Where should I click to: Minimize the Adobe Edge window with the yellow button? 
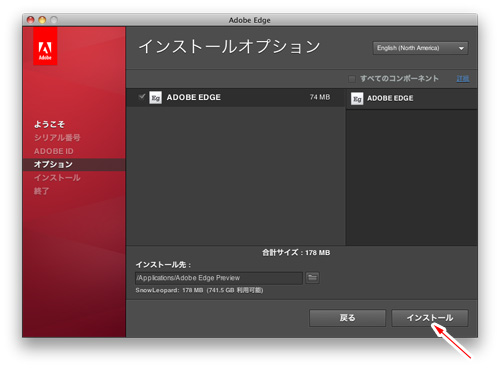click(42, 20)
